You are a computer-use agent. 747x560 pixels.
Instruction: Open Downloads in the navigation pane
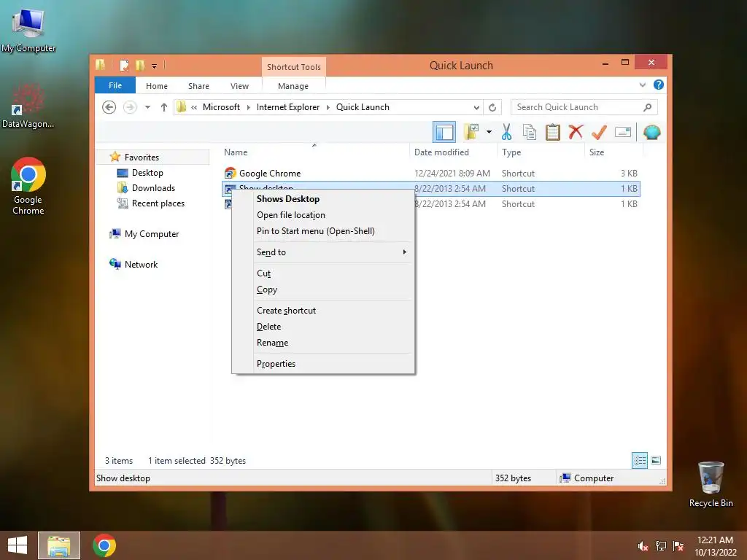tap(153, 188)
